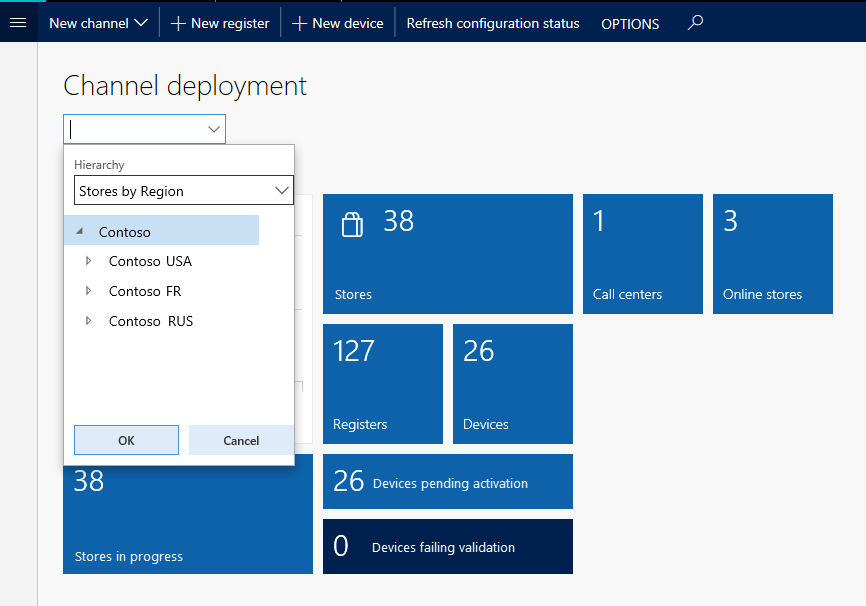This screenshot has height=606, width=866.
Task: Expand the Contoso RUS node
Action: (x=88, y=320)
